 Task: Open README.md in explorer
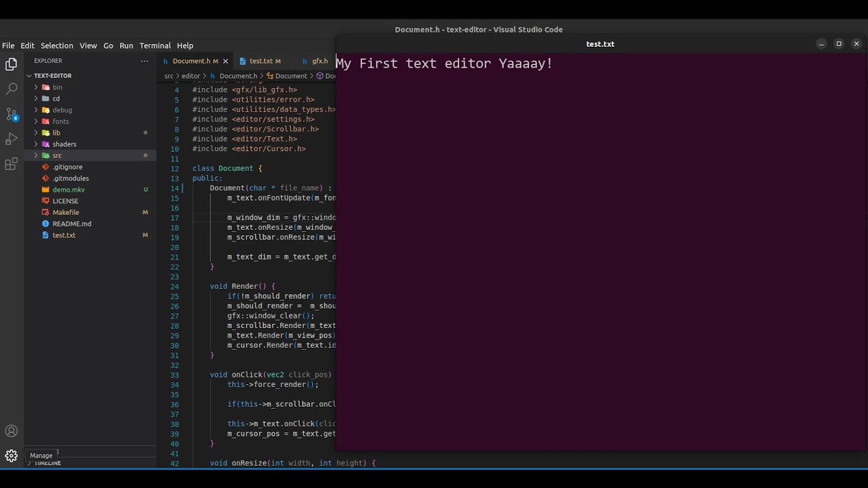point(72,224)
